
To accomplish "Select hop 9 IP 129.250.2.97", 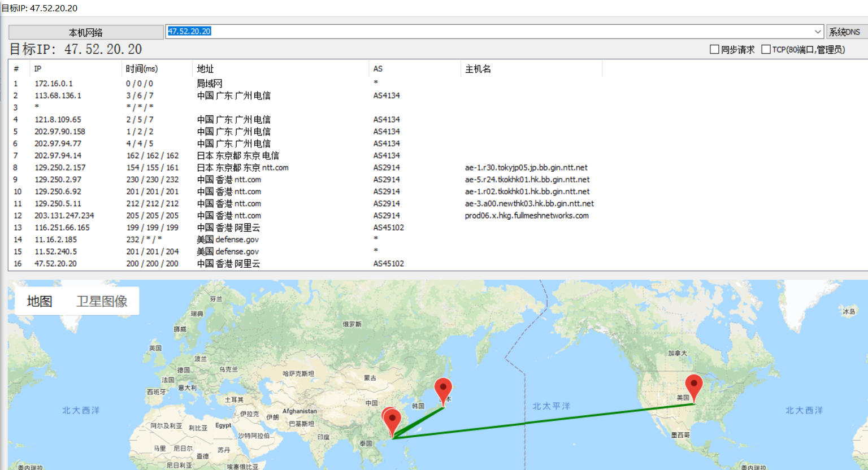I will click(58, 180).
